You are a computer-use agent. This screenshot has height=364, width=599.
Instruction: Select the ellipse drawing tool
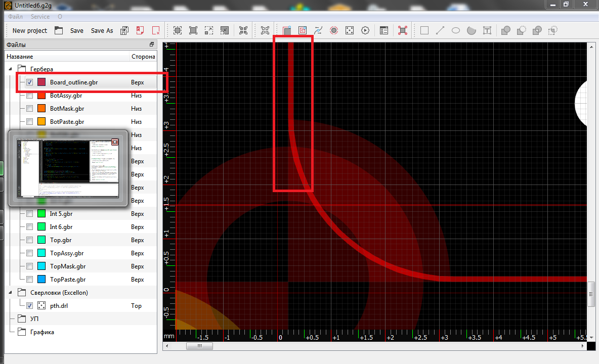(x=456, y=30)
